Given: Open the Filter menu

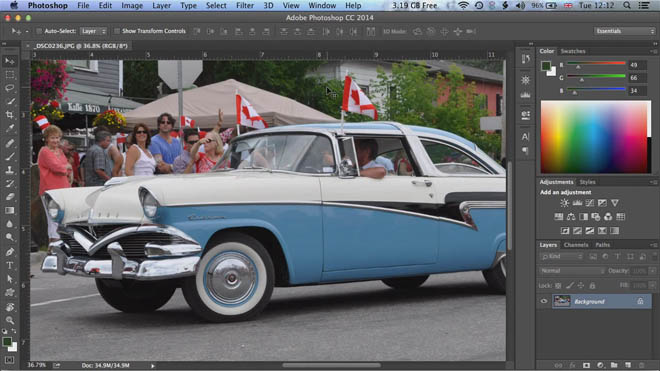Looking at the screenshot, I should (x=245, y=5).
